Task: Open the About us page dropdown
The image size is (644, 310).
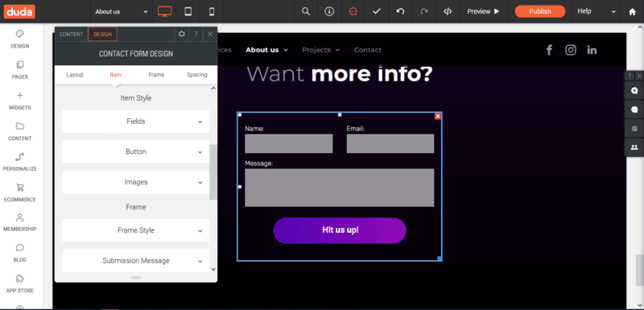Action: coord(122,11)
